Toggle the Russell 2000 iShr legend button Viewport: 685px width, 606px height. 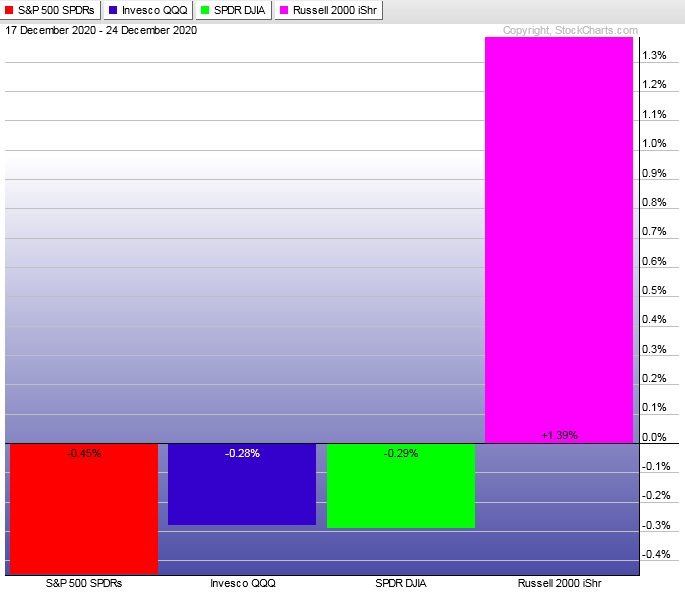point(329,10)
